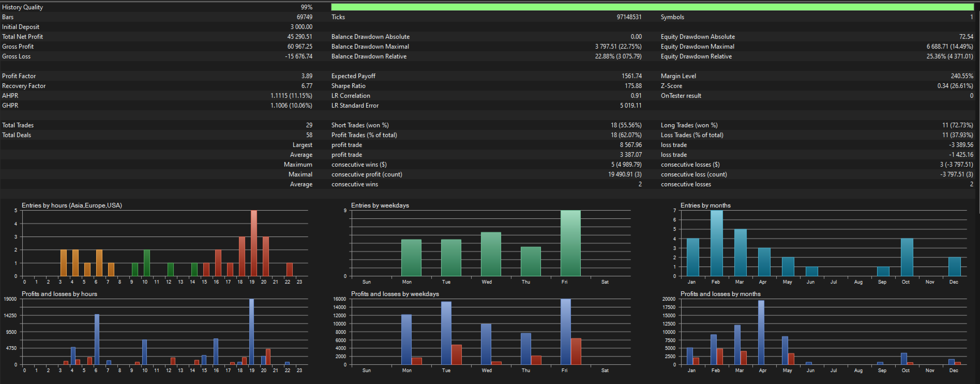980x384 pixels.
Task: Click the average loss trade value -1 425.16
Action: pyautogui.click(x=961, y=155)
